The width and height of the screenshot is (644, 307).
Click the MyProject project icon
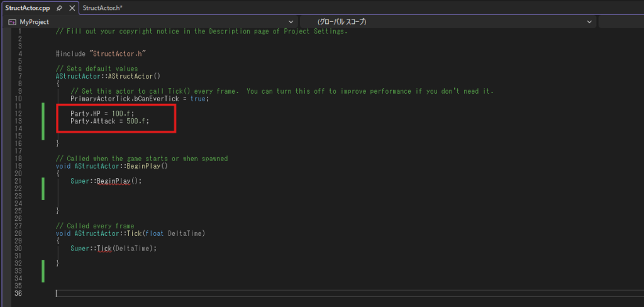coord(12,21)
